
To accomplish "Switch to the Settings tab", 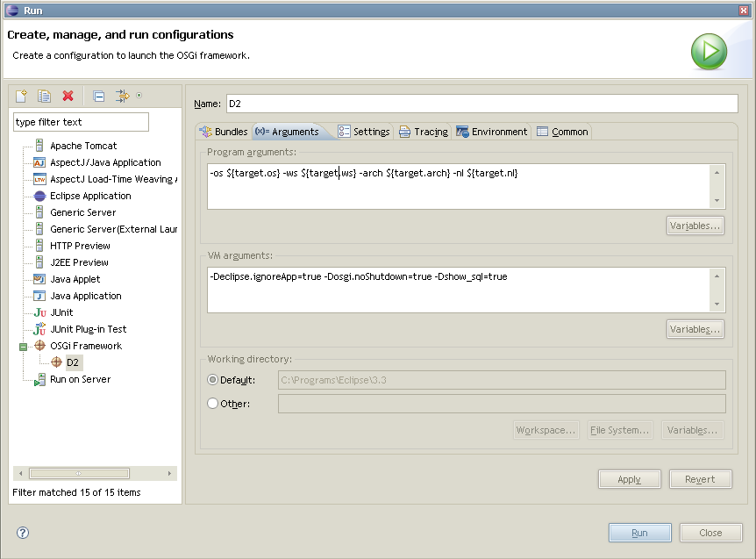I will (x=364, y=132).
